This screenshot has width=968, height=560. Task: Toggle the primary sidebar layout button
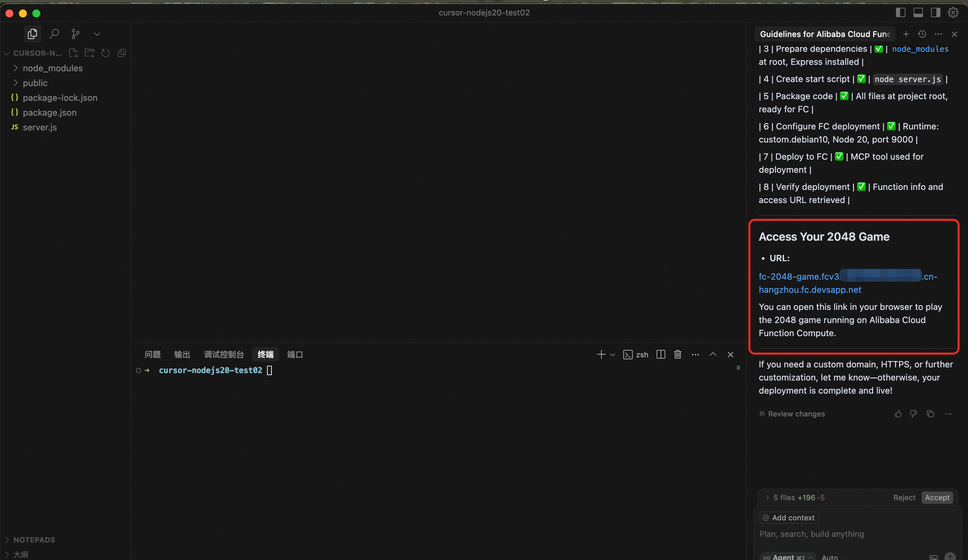pos(900,13)
